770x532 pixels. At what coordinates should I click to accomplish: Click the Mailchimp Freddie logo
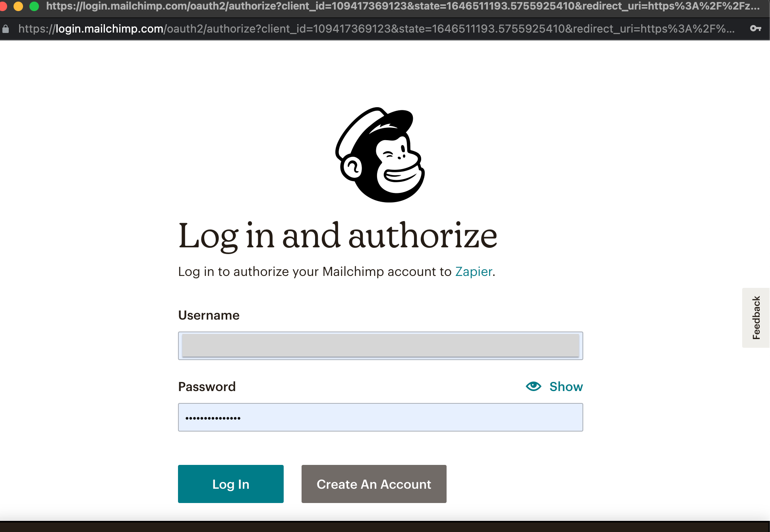click(380, 155)
